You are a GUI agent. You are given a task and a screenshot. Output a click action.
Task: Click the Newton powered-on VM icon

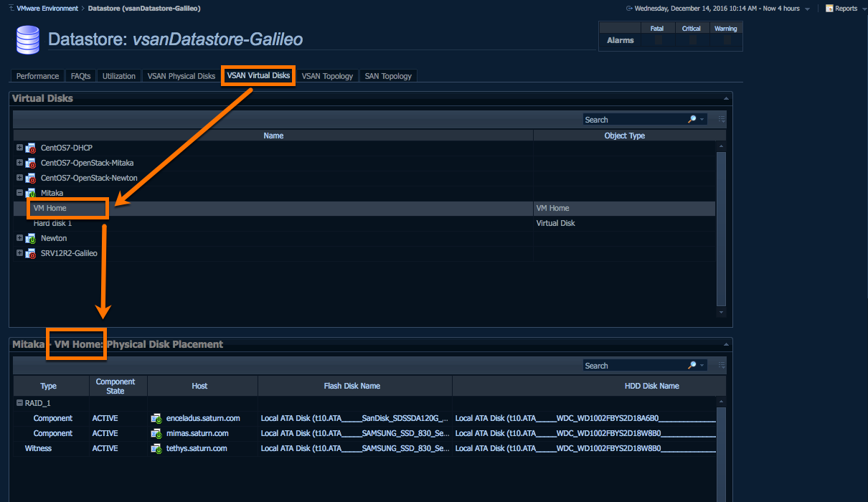click(31, 238)
